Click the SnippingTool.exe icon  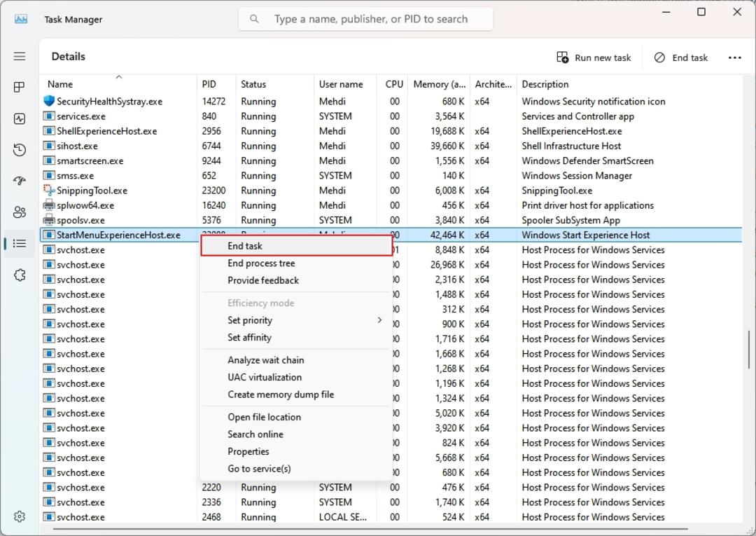(x=49, y=190)
